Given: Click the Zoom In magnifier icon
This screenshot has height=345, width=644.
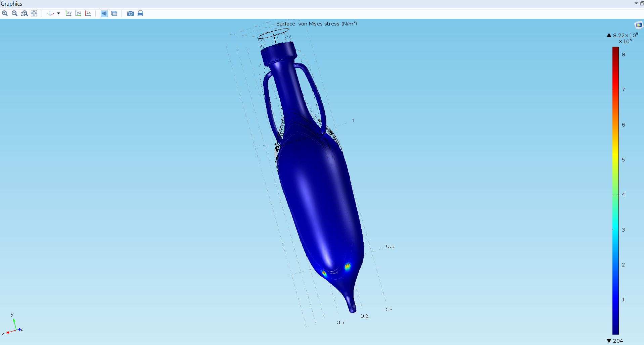Looking at the screenshot, I should point(5,13).
